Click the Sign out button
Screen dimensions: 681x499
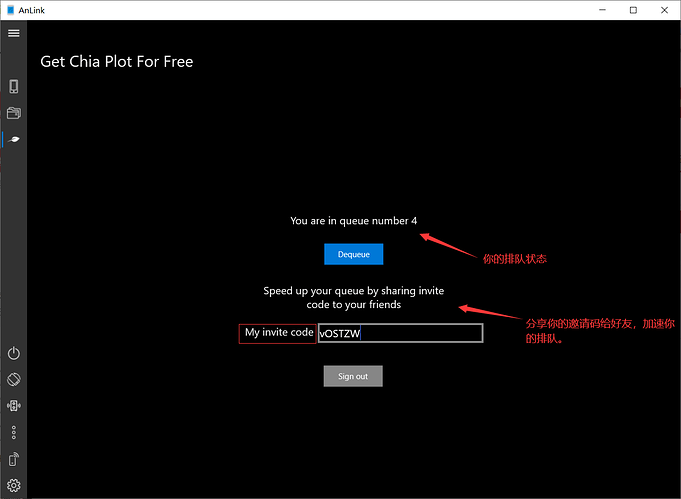click(x=353, y=376)
